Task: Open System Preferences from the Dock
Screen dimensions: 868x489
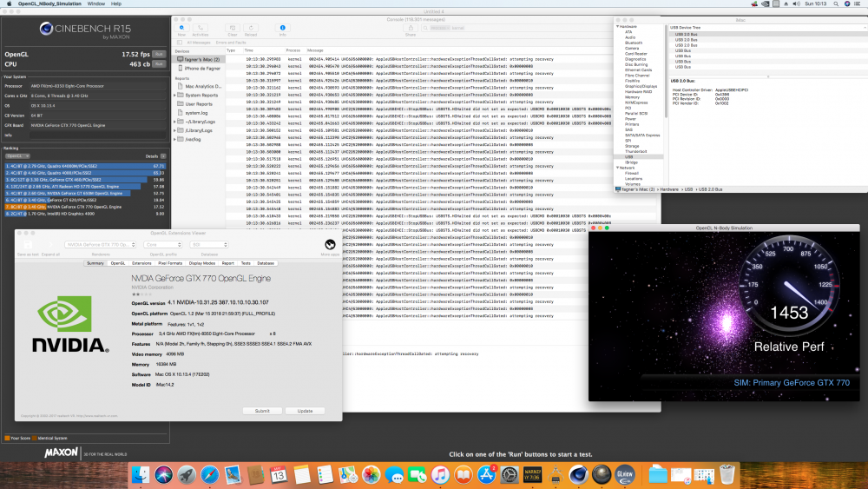Action: pyautogui.click(x=510, y=474)
